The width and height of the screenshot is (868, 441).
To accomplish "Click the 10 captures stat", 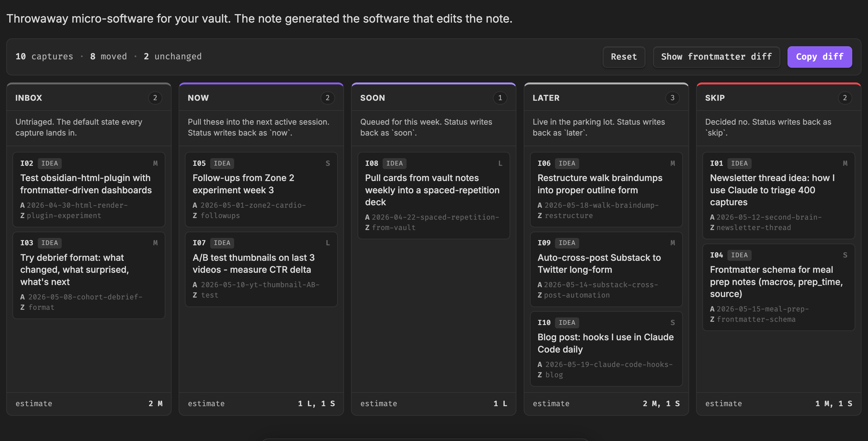I will tap(44, 56).
